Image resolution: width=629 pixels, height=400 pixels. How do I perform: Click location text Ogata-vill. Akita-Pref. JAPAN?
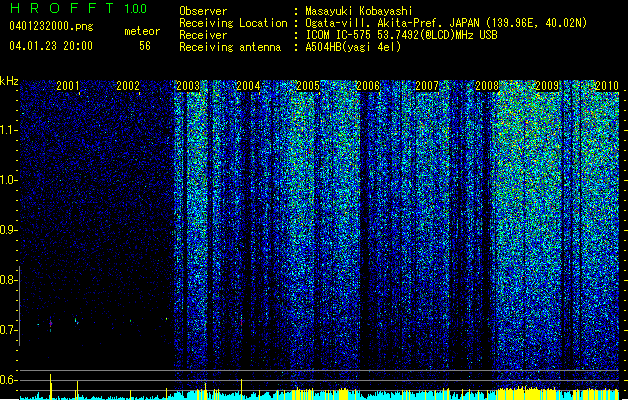[393, 23]
